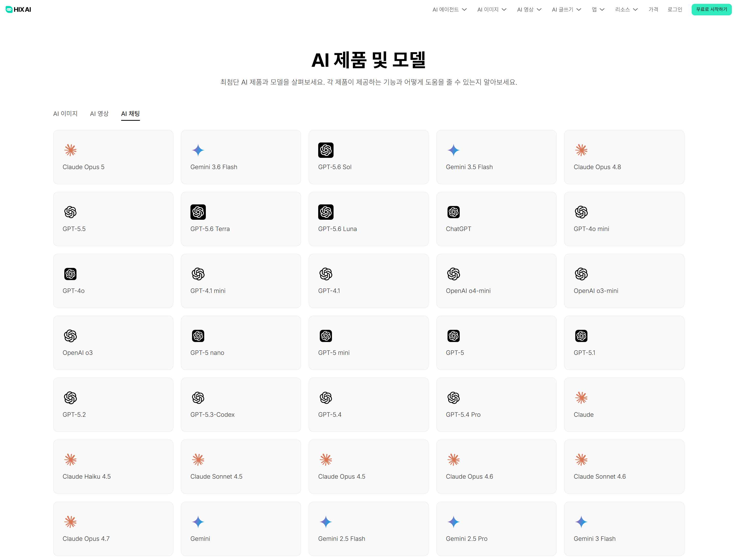The width and height of the screenshot is (738, 560).
Task: Click the GPT-5.1 card icon
Action: pyautogui.click(x=582, y=336)
